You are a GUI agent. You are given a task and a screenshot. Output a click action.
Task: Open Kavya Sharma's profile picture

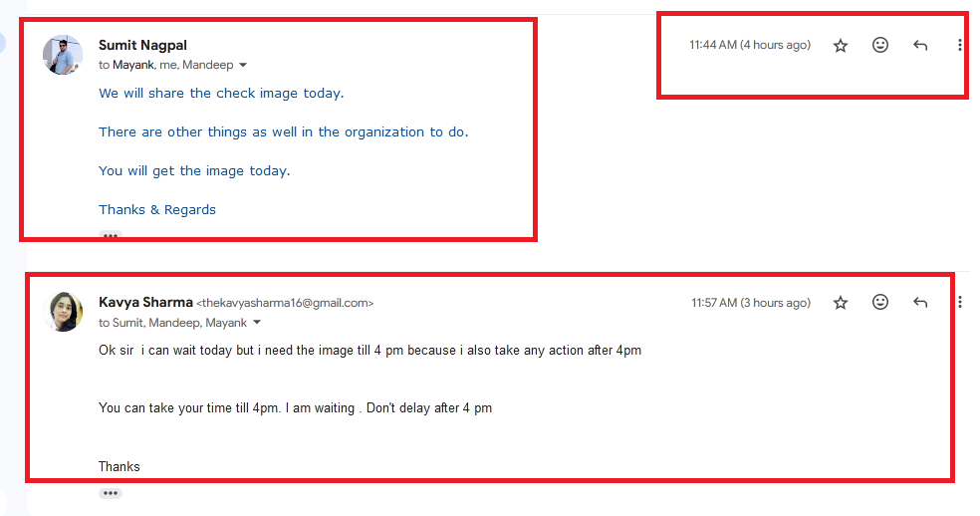click(x=63, y=312)
